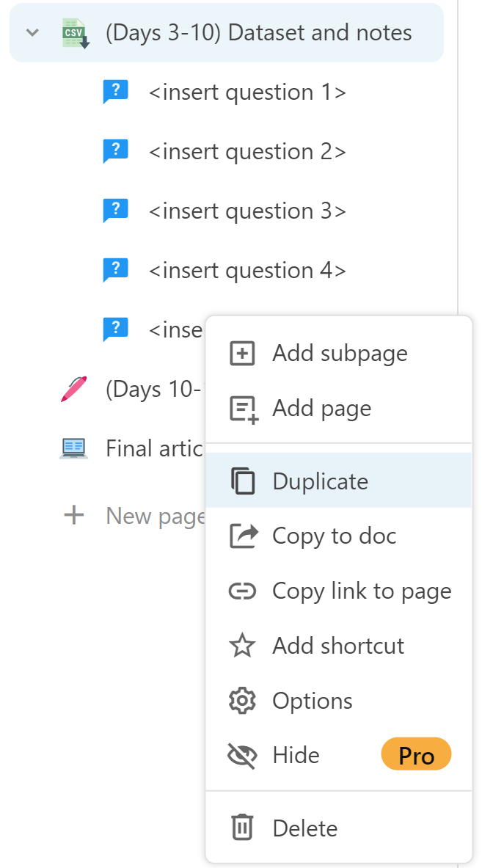Click the Options gear icon
This screenshot has width=482, height=868.
tap(242, 701)
